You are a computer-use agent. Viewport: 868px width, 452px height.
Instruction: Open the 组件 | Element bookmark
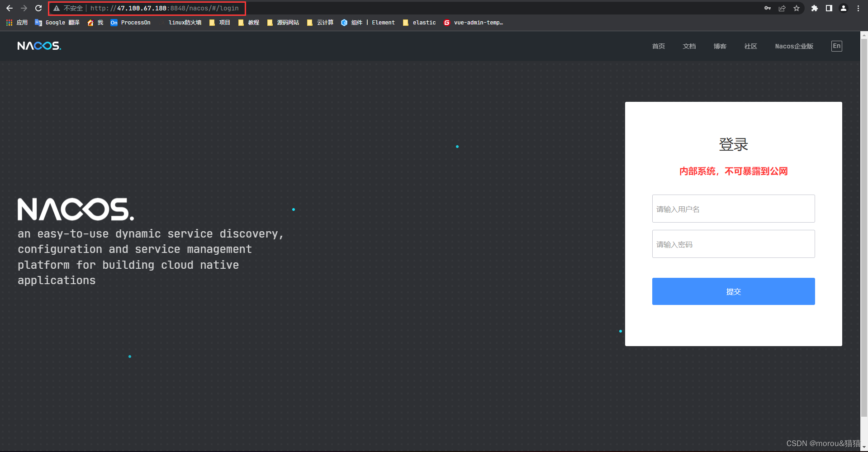click(x=368, y=23)
